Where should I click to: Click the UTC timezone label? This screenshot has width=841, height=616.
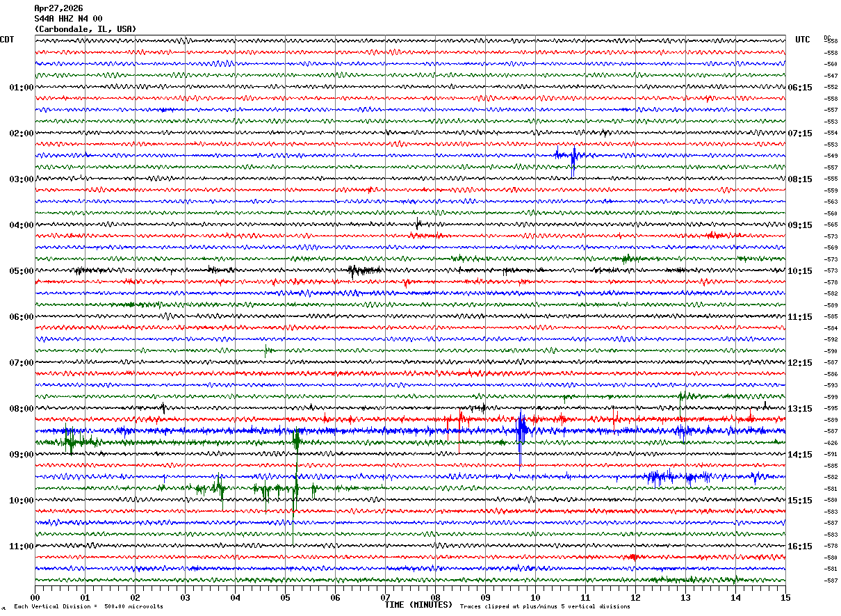pos(803,40)
